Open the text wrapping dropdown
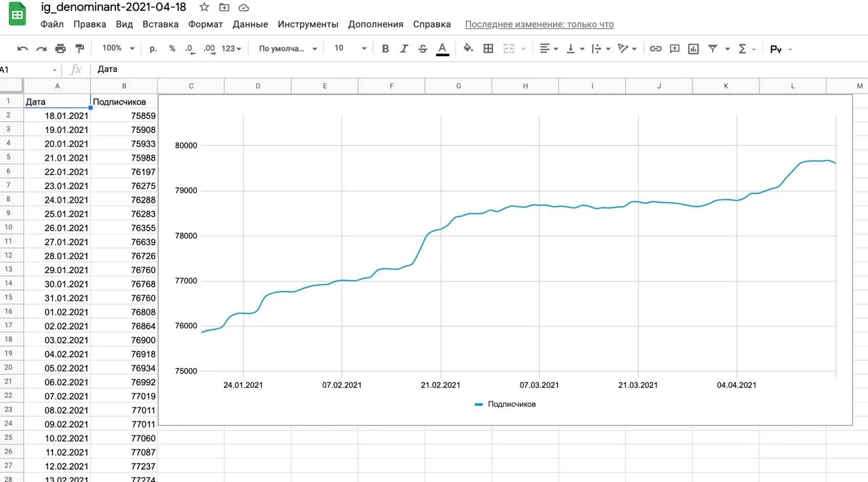Image resolution: width=868 pixels, height=482 pixels. click(601, 49)
